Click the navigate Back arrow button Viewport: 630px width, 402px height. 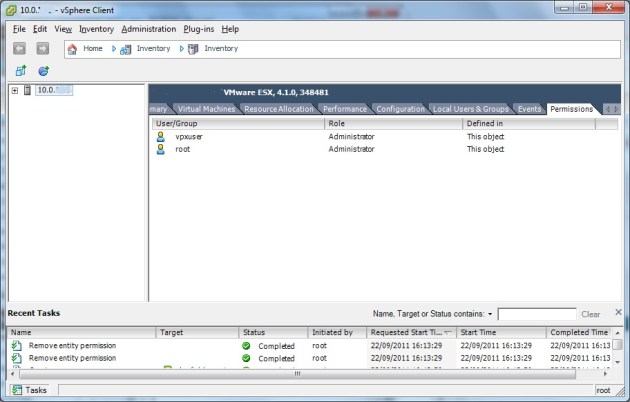(20, 48)
